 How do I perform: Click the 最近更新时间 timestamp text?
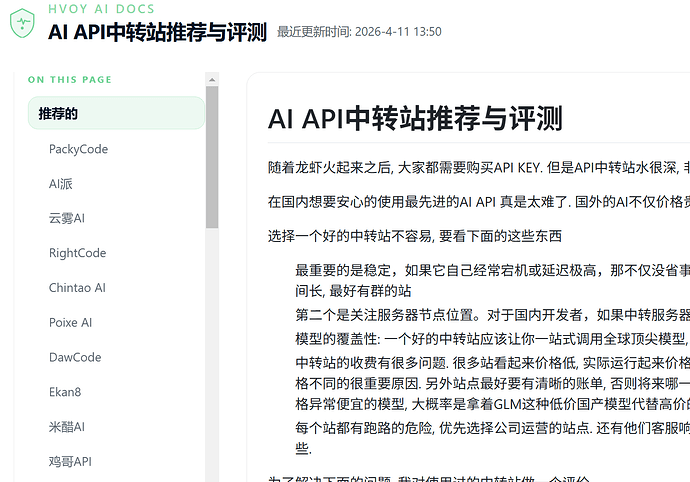pos(359,32)
